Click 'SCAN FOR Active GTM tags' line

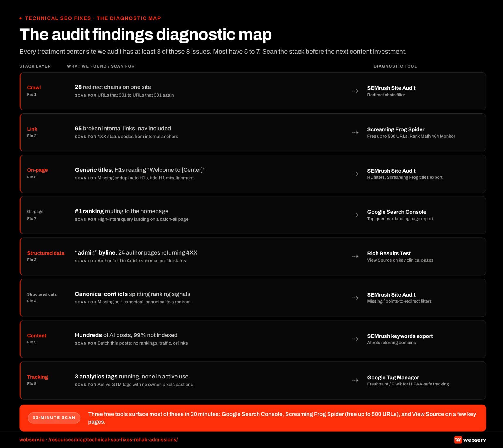134,385
